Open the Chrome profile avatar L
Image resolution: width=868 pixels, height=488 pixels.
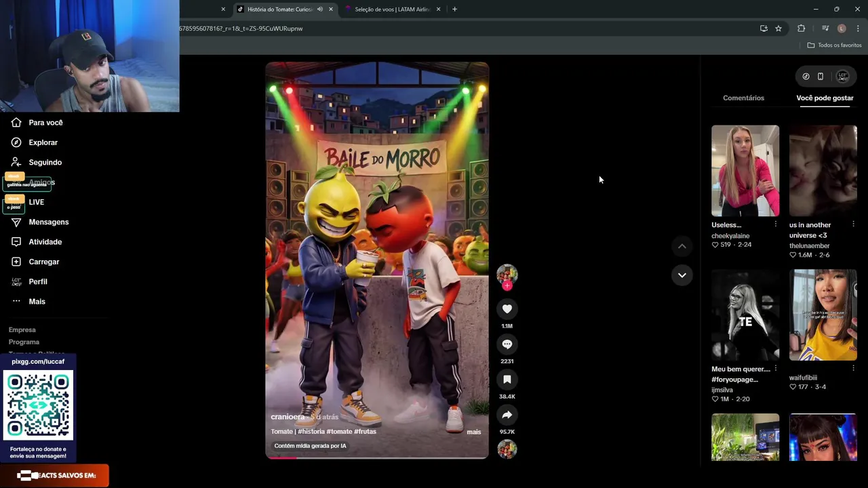tap(842, 28)
